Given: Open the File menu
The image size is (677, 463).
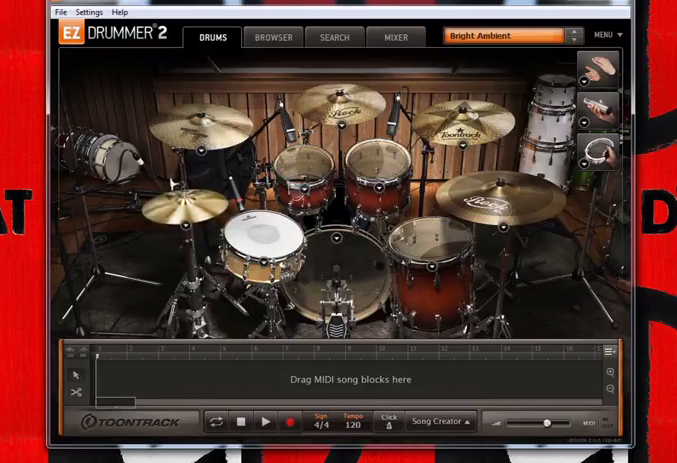Looking at the screenshot, I should point(61,12).
